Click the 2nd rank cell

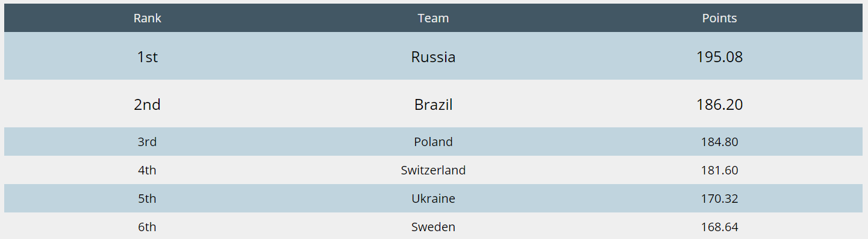tap(148, 104)
